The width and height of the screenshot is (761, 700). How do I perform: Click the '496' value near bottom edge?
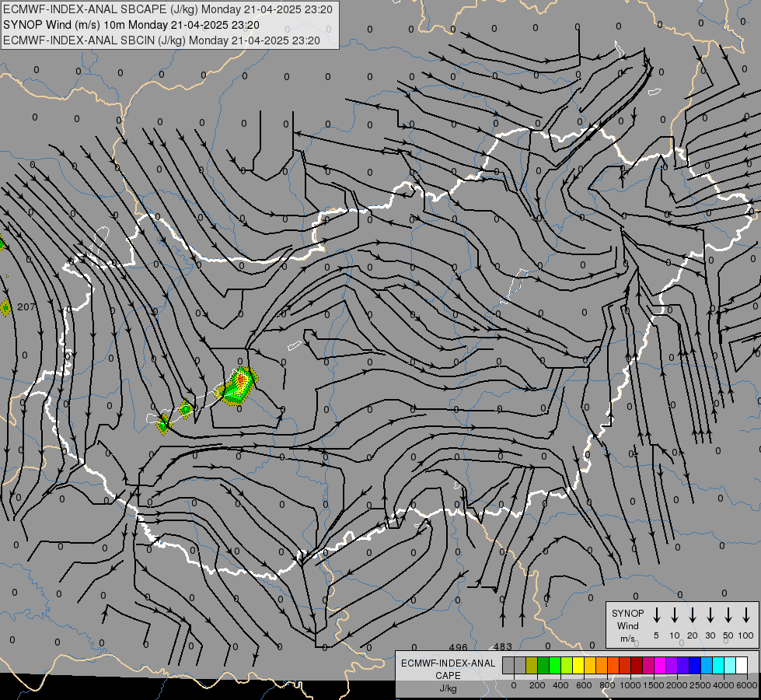[458, 647]
